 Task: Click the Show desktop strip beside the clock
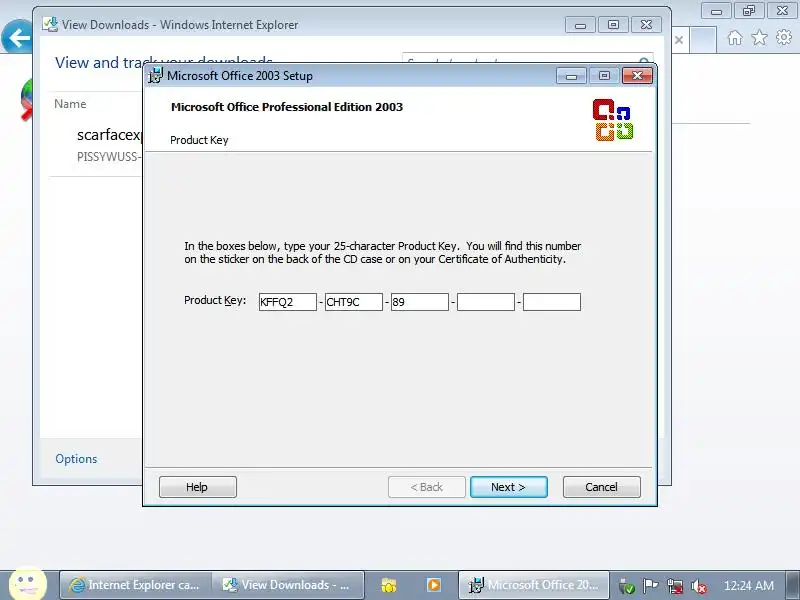click(794, 585)
